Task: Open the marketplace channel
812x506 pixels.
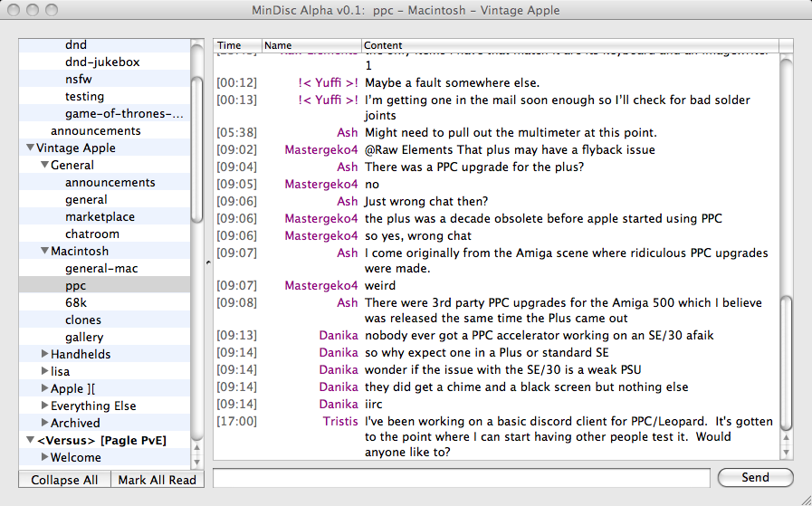Action: click(100, 217)
